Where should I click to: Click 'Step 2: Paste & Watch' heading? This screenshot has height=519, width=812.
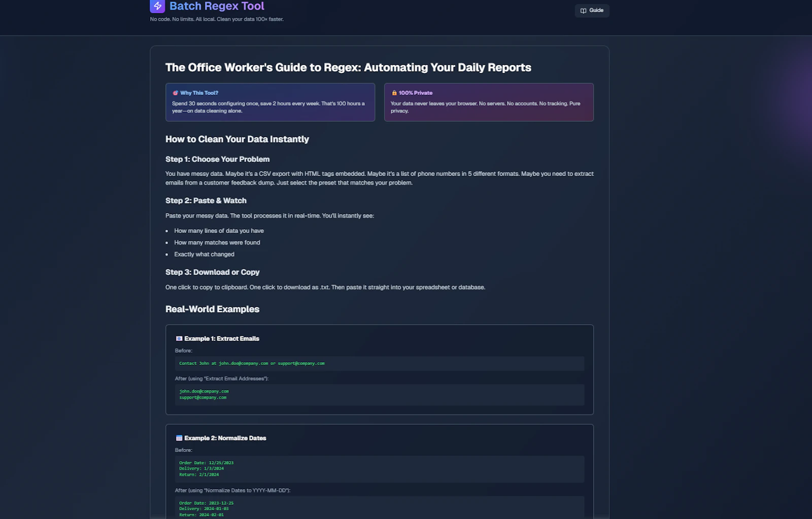pyautogui.click(x=206, y=201)
